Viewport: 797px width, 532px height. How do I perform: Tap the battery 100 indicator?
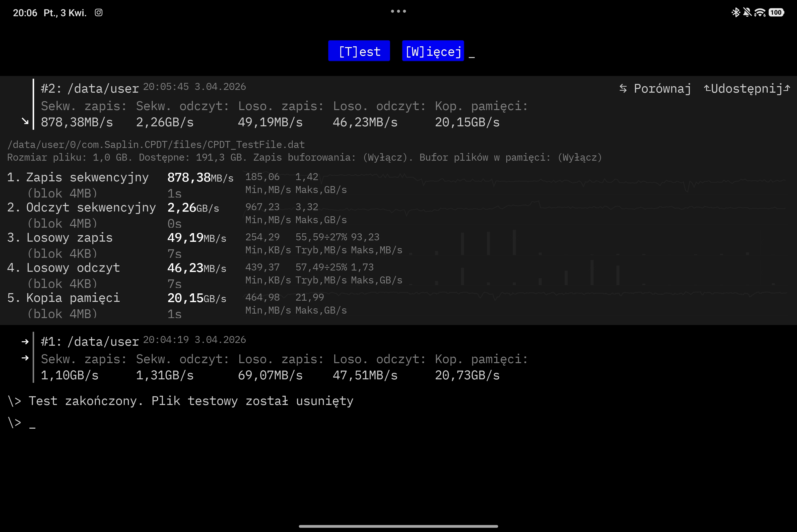click(776, 13)
